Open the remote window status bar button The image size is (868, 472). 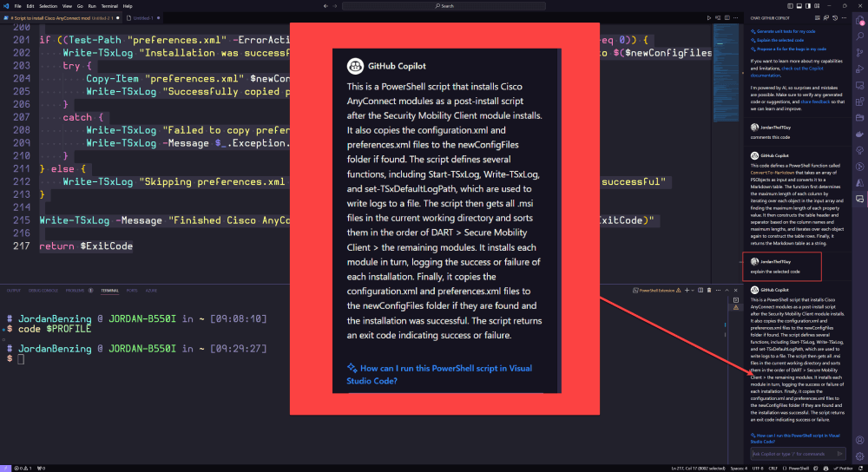[x=5, y=469]
